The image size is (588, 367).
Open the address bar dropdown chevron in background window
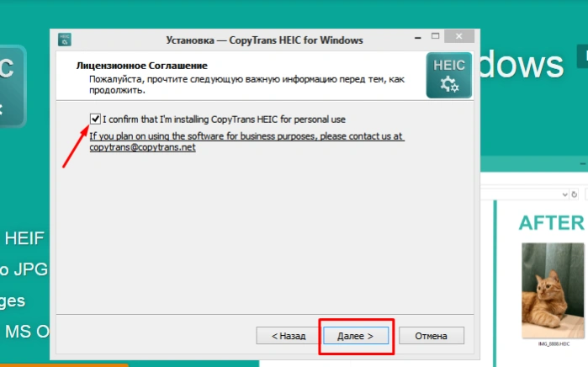564,194
